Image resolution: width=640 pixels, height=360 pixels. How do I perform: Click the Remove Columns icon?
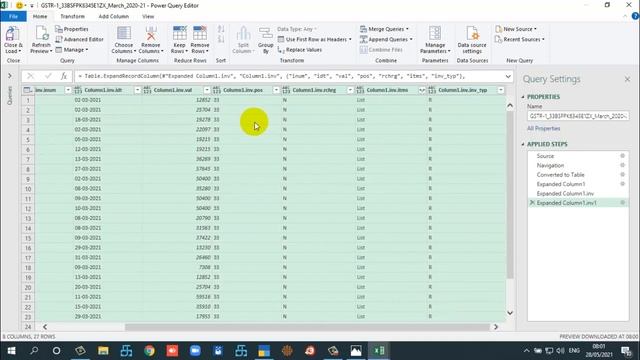(x=151, y=33)
